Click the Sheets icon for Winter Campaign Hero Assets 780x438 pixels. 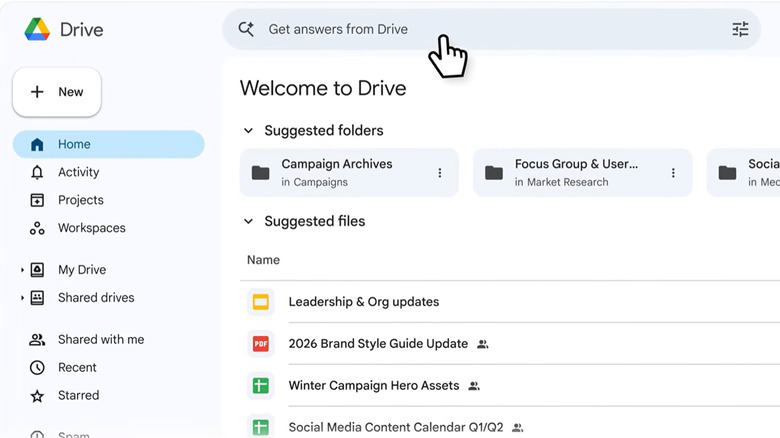tap(261, 385)
